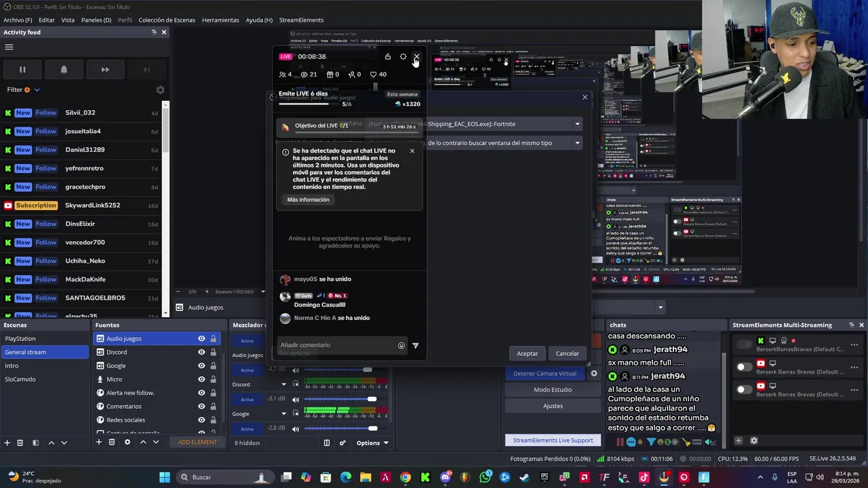Remove selected source with trash icon
The image size is (868, 488).
[x=112, y=442]
